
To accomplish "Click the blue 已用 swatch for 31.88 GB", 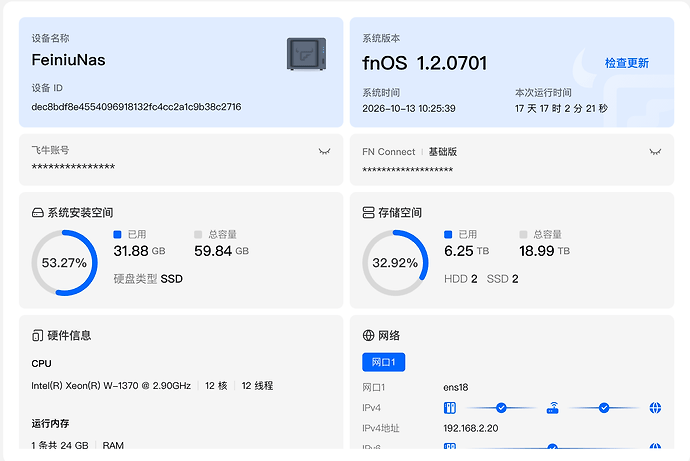I will (x=117, y=234).
